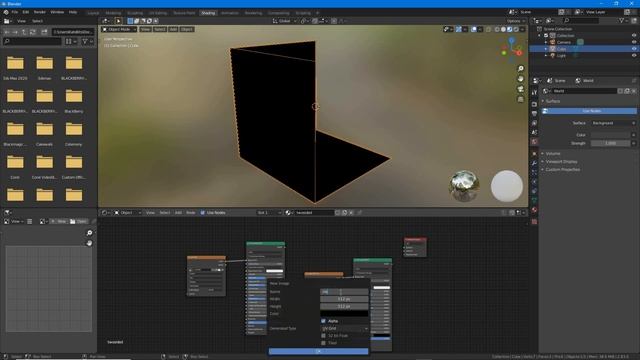Toggle the 32 bit Float checkbox
The image size is (640, 360).
323,336
